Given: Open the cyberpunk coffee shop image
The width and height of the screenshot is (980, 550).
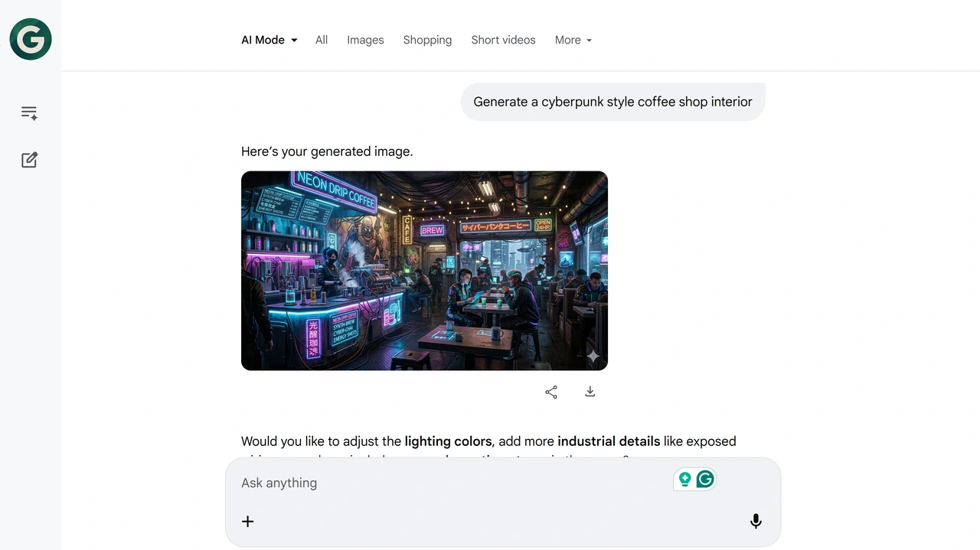Looking at the screenshot, I should point(424,271).
